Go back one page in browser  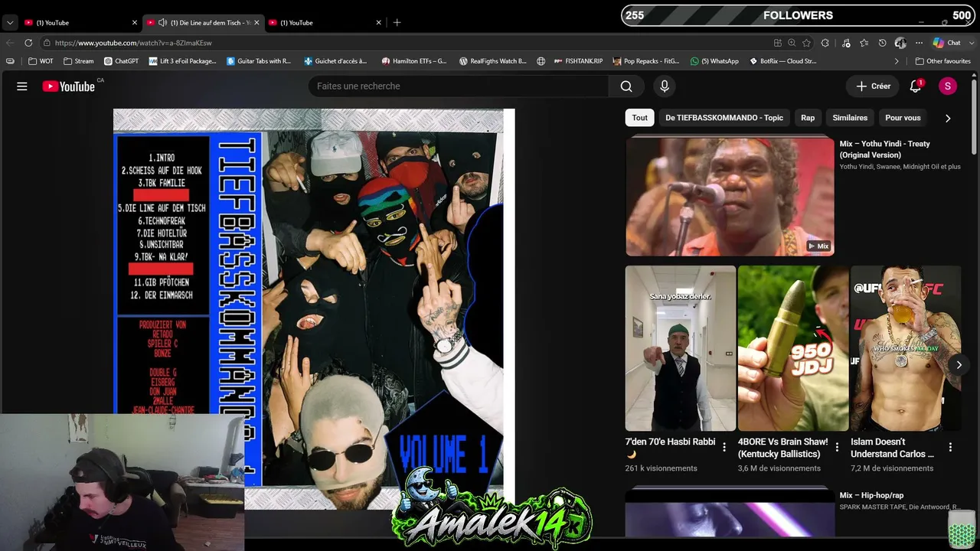(10, 43)
